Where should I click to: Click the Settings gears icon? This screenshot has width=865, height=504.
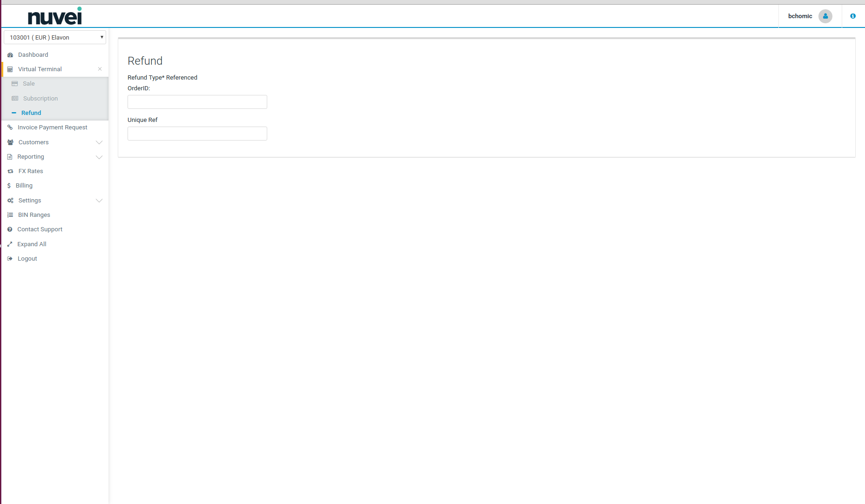click(x=10, y=201)
